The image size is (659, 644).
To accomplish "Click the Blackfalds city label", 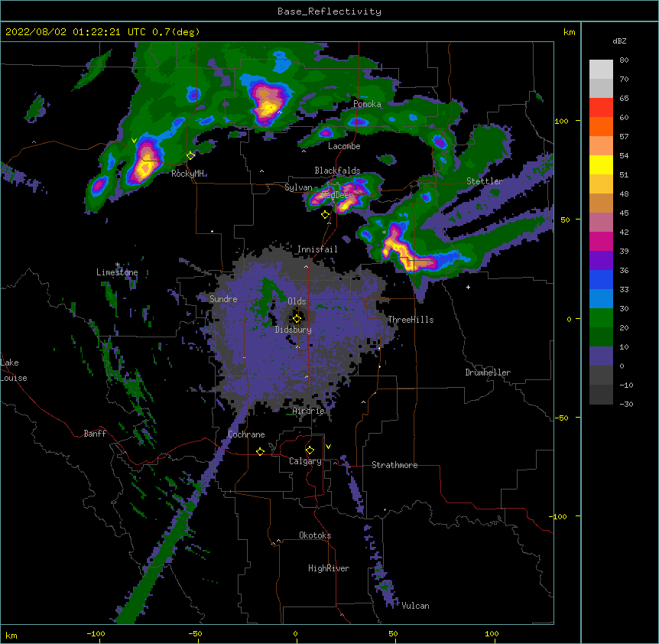I will pyautogui.click(x=337, y=171).
